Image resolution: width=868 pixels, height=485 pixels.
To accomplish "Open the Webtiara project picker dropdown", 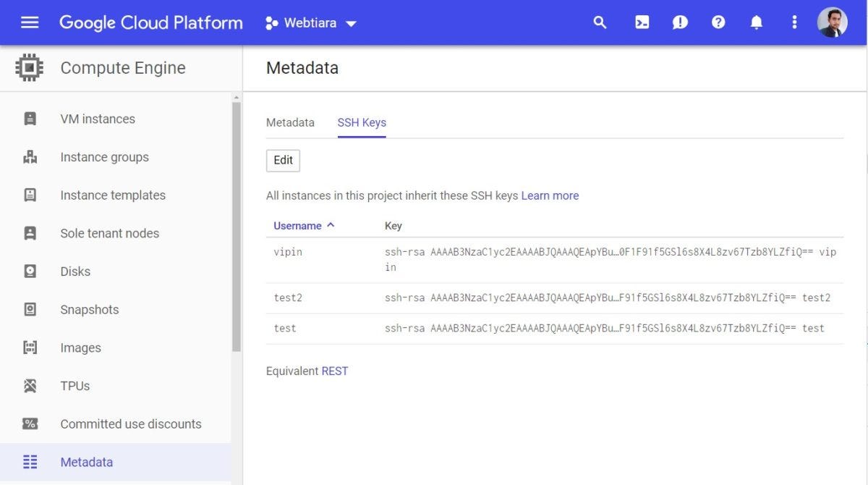I will 311,22.
